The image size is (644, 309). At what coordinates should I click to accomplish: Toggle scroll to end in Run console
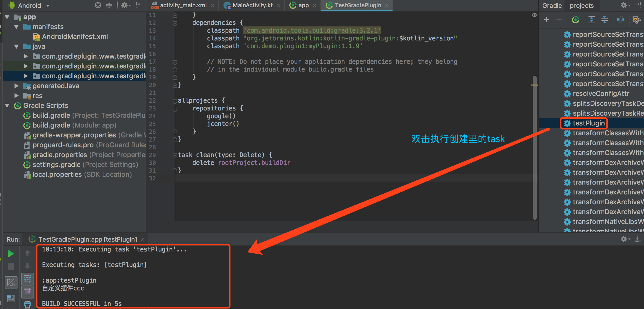[27, 292]
